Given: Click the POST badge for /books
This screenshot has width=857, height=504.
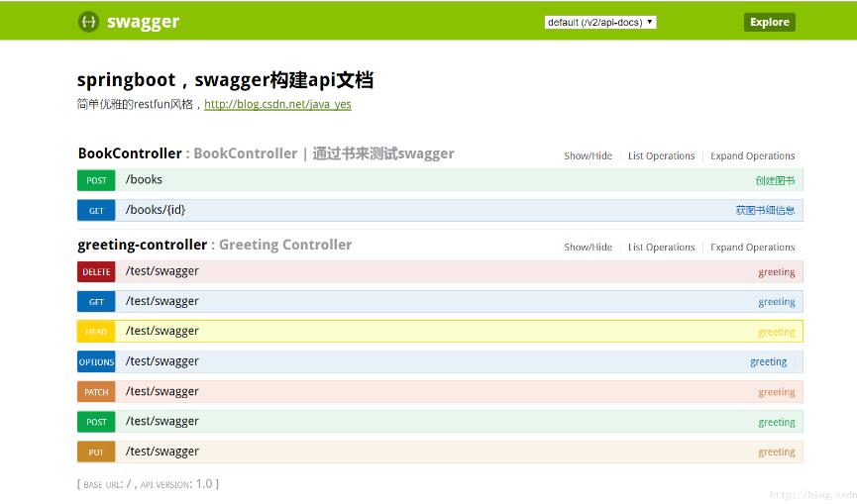Looking at the screenshot, I should [96, 181].
